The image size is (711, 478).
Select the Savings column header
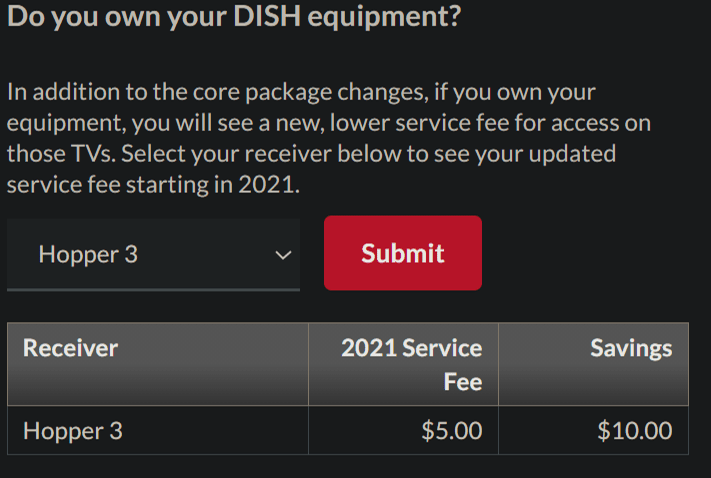coord(630,348)
